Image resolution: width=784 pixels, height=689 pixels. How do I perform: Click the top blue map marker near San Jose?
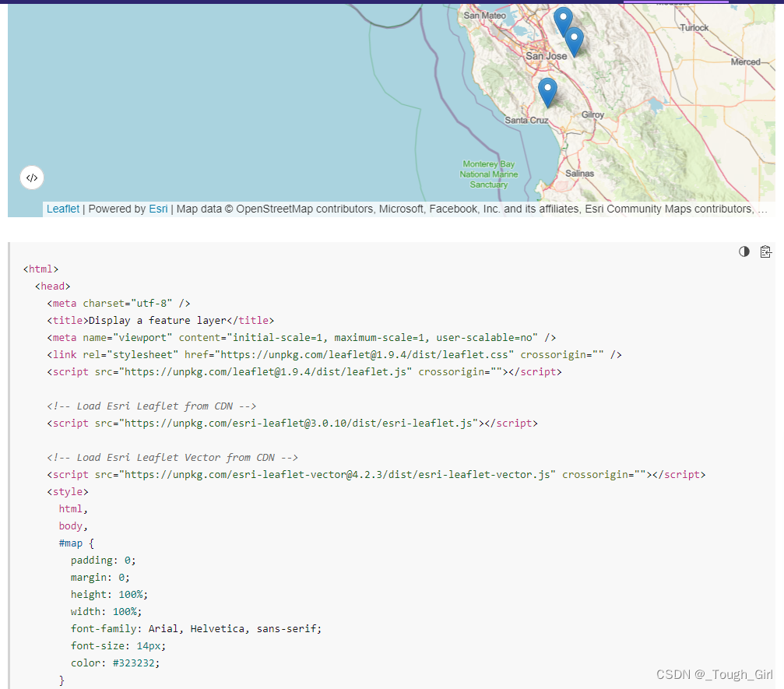[x=563, y=22]
